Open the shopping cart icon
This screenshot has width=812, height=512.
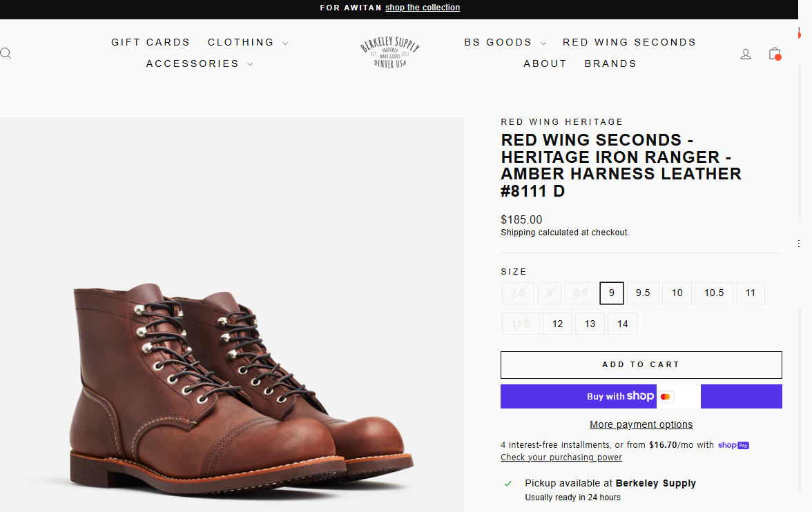(x=775, y=54)
